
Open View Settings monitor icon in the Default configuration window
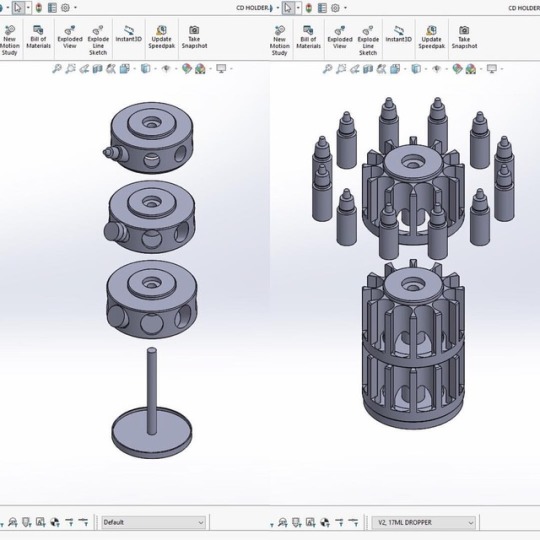(x=221, y=69)
